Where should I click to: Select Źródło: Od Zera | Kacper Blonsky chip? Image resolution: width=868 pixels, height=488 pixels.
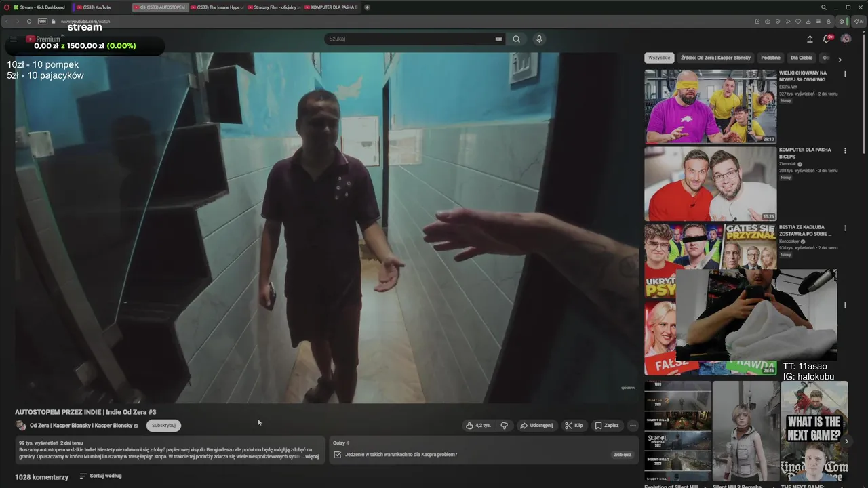[x=715, y=58]
